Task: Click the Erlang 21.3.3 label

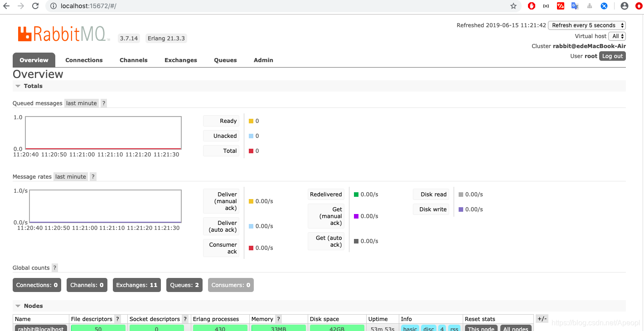Action: click(166, 39)
